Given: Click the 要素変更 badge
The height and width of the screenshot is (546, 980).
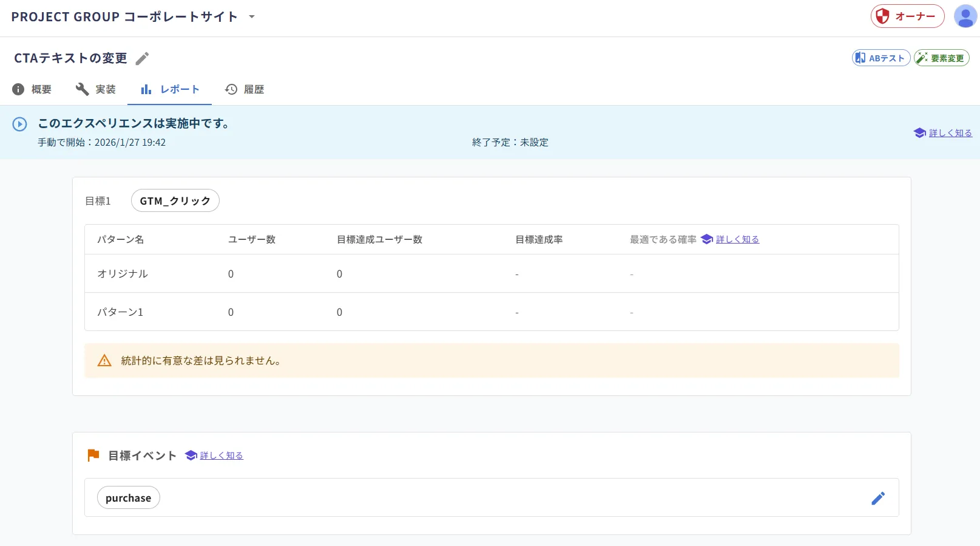Looking at the screenshot, I should [x=942, y=58].
